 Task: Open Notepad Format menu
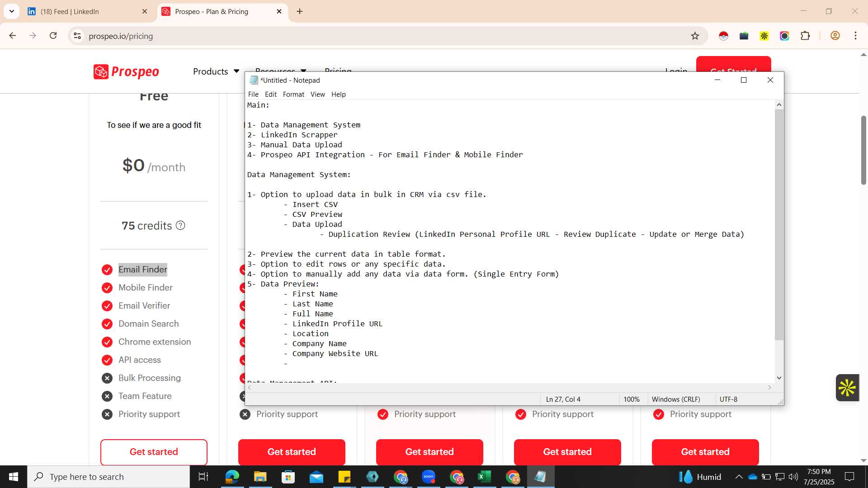293,94
